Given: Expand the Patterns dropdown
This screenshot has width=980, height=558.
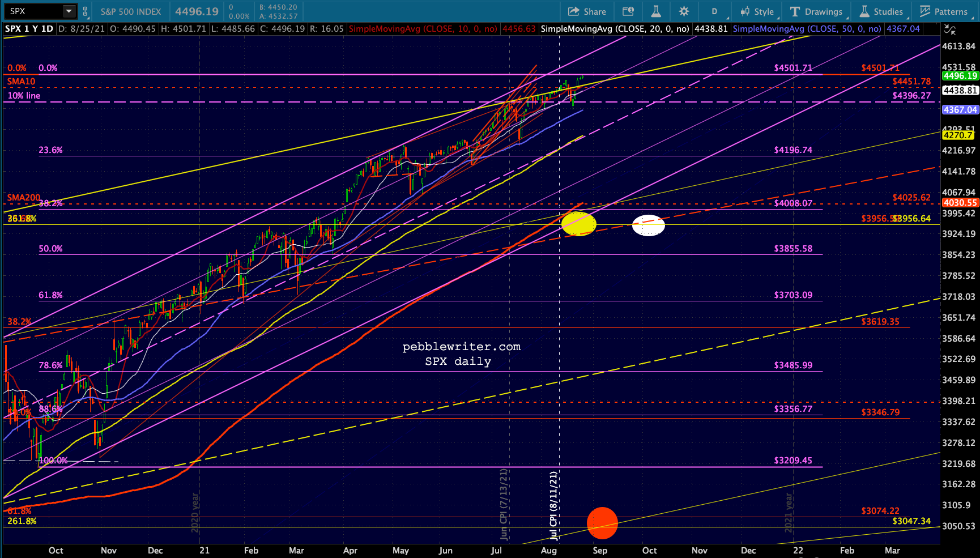Looking at the screenshot, I should tap(944, 11).
